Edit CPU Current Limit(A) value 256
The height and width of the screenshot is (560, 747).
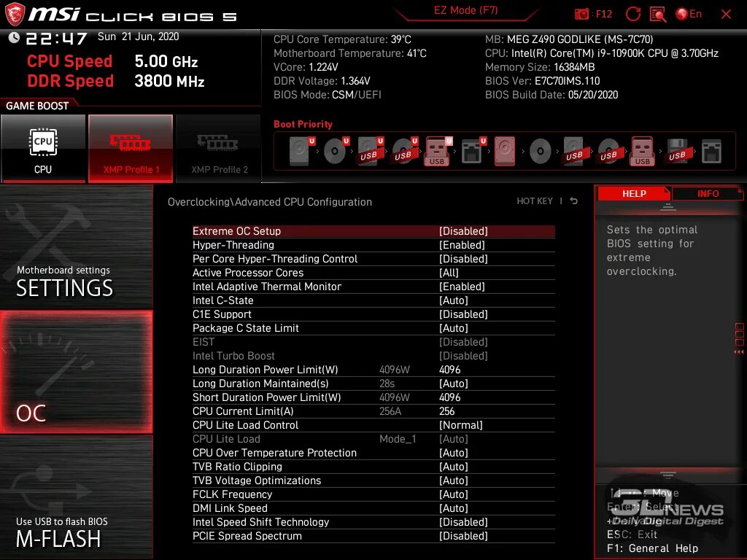[x=447, y=411]
